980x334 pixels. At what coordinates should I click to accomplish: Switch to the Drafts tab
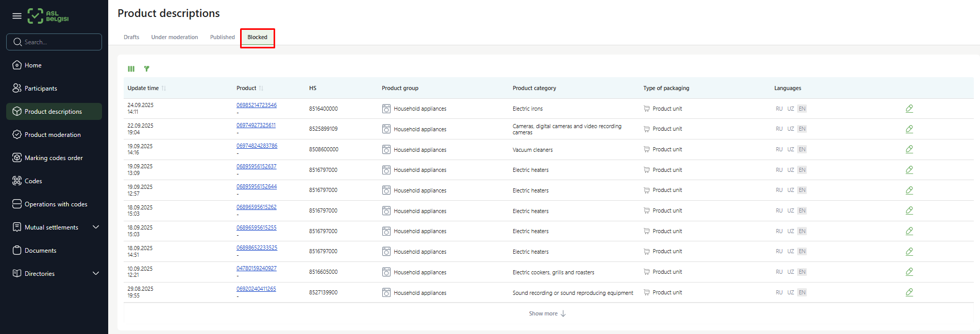131,37
